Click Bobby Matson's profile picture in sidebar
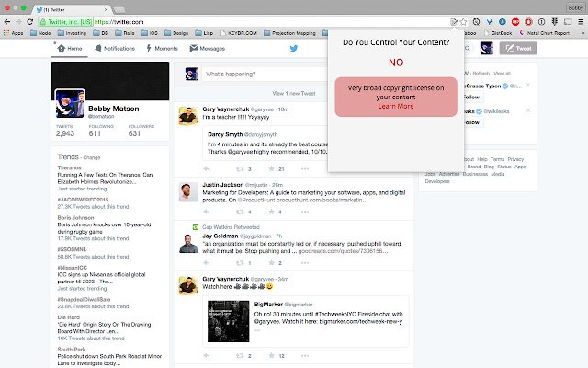 point(70,104)
